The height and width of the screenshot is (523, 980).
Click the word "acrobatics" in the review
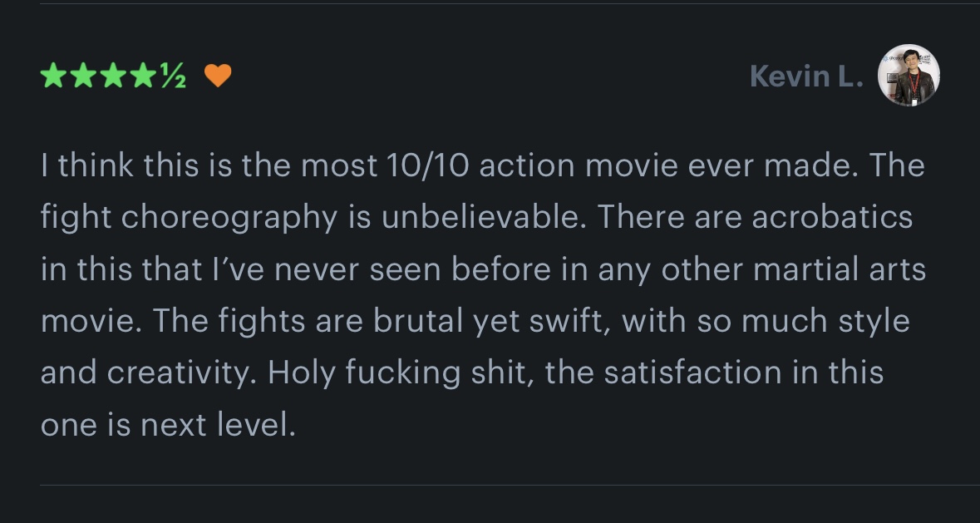pyautogui.click(x=831, y=218)
